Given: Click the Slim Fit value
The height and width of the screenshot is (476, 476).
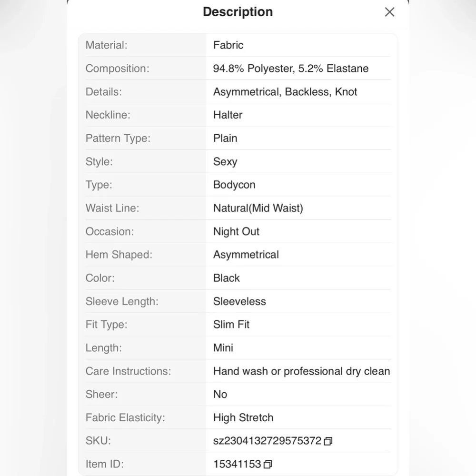Looking at the screenshot, I should tap(231, 325).
